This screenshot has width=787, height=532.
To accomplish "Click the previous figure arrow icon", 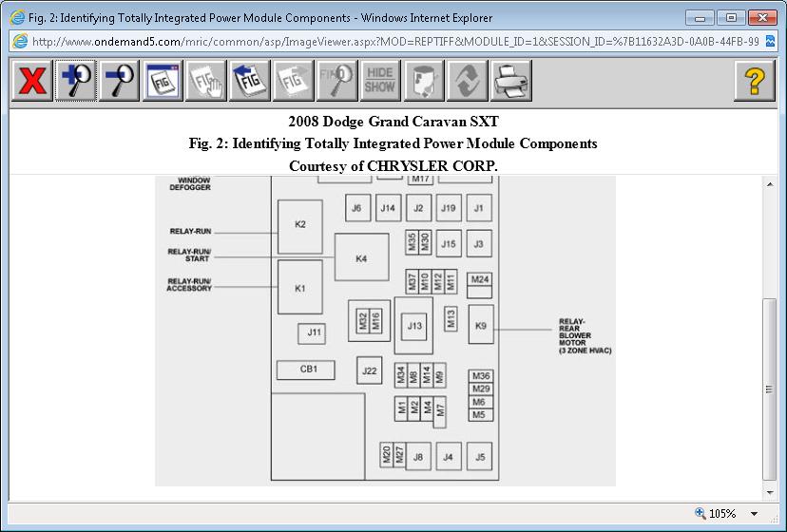I will tap(251, 82).
